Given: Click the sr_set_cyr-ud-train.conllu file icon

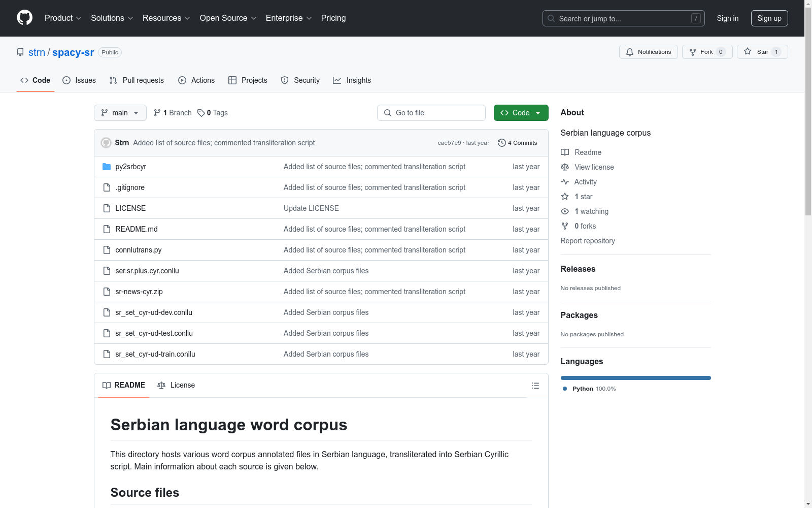Looking at the screenshot, I should pos(107,354).
